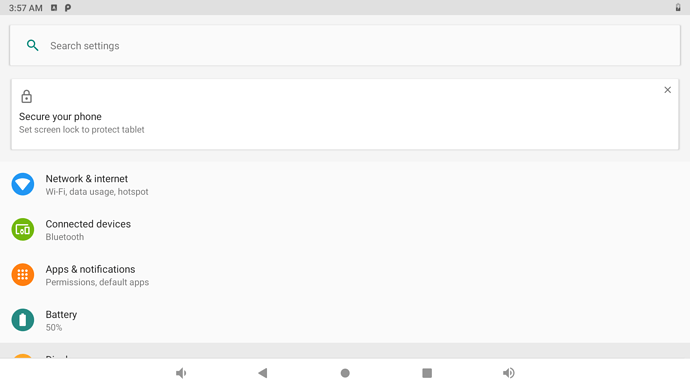This screenshot has width=690, height=388.
Task: Tap the volume up navigation button
Action: [509, 373]
